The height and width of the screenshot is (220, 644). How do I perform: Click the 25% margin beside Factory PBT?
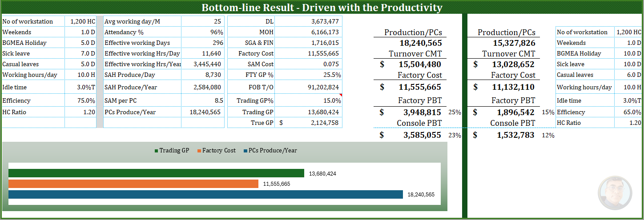coord(455,112)
